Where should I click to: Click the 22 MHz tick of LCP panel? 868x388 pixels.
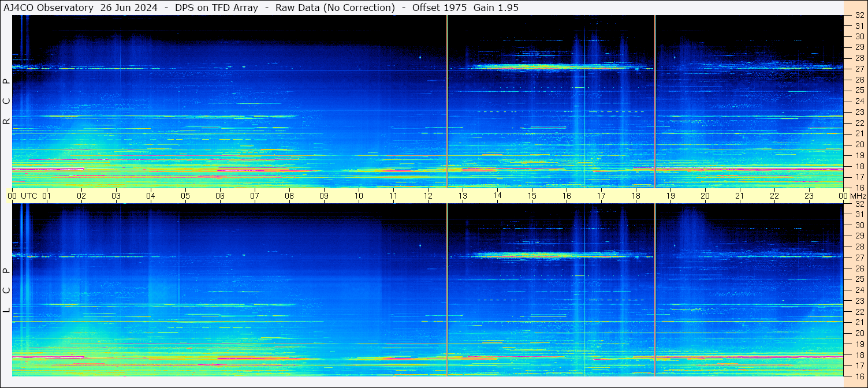tap(859, 311)
